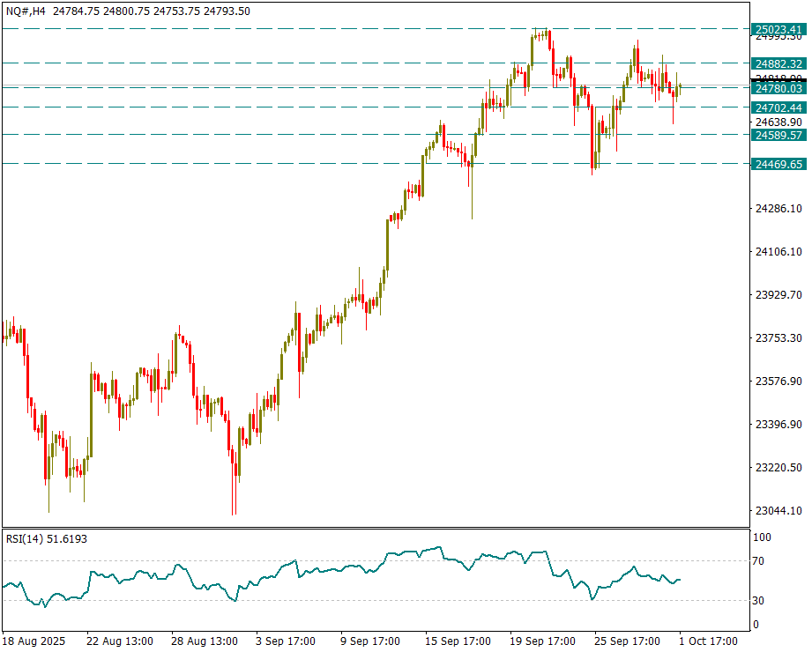Click the 1 Oct 17:00 time label
This screenshot has height=652, width=812.
click(708, 641)
